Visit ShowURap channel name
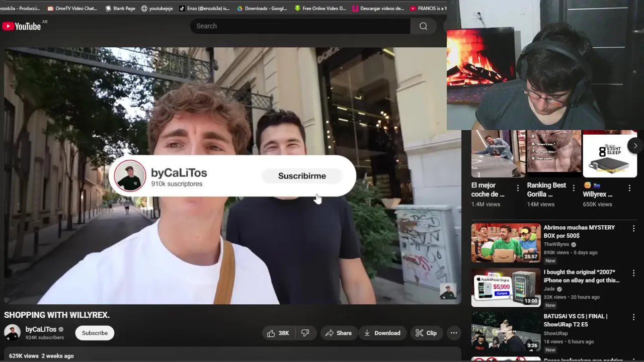The image size is (644, 362). 555,333
